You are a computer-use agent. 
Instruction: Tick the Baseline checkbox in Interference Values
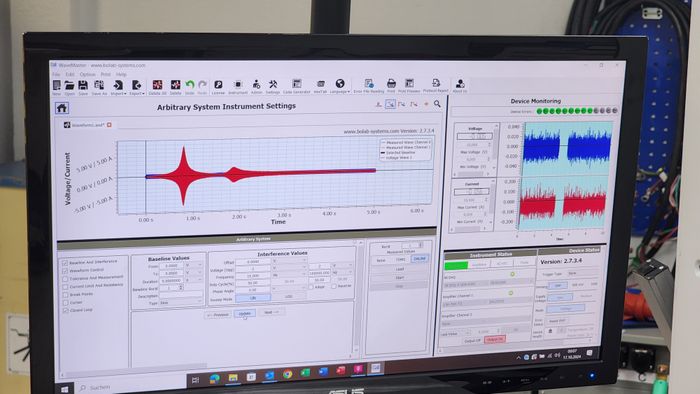[x=333, y=286]
